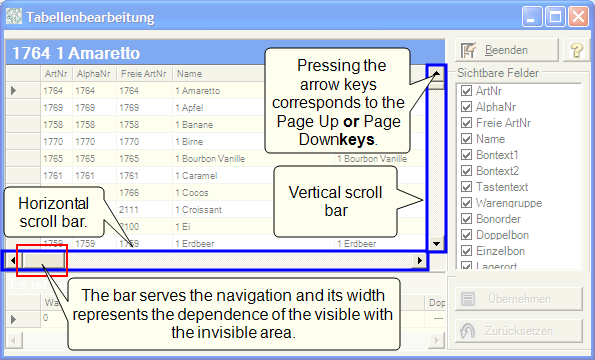Click the Beenden button
The height and width of the screenshot is (360, 595).
507,50
